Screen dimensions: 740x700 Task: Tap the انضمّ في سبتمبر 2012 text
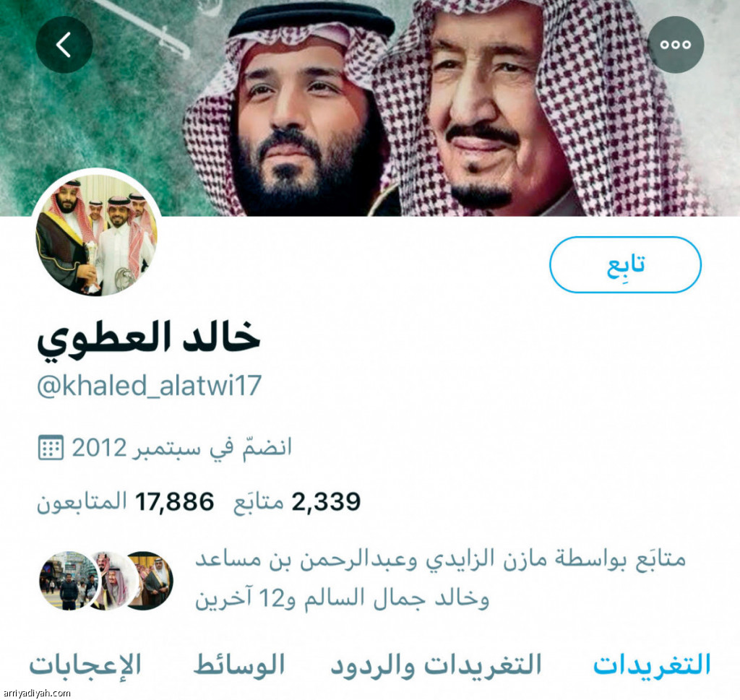(x=181, y=448)
